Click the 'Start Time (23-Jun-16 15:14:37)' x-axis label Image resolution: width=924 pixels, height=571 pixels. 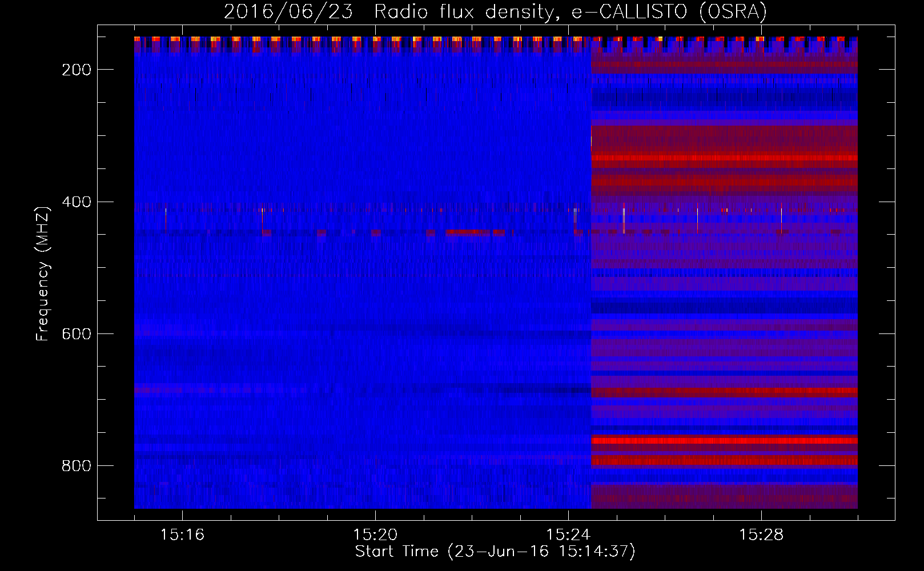tap(495, 552)
